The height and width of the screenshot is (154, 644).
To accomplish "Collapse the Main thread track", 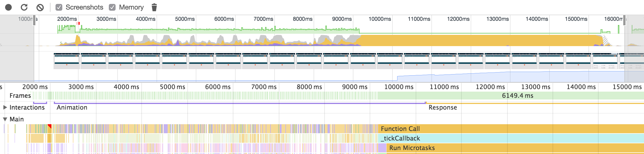I will [x=5, y=119].
